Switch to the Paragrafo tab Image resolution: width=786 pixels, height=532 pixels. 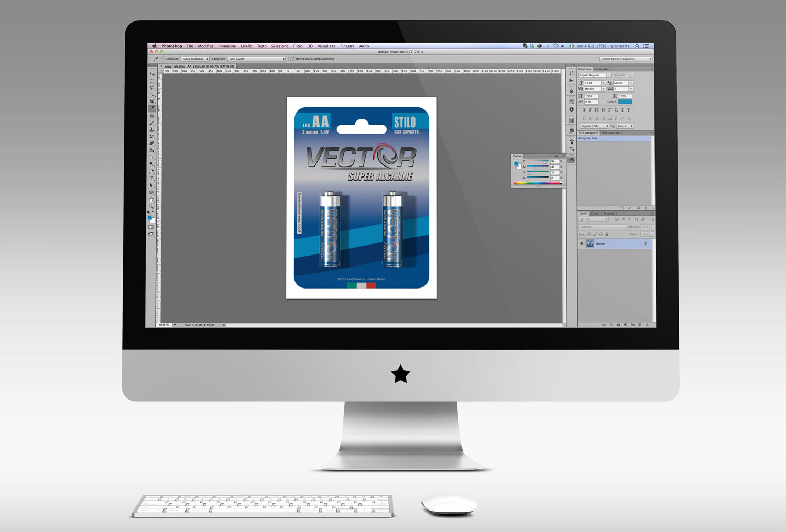coord(601,69)
